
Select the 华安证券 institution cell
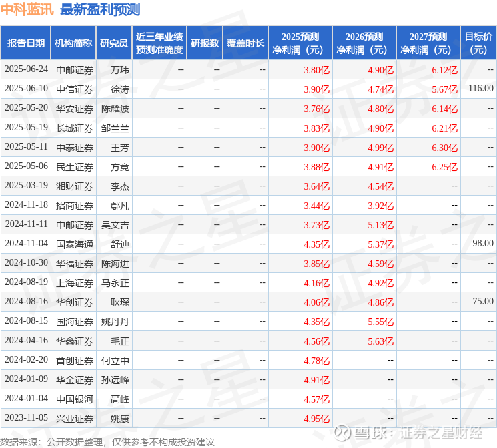point(75,109)
